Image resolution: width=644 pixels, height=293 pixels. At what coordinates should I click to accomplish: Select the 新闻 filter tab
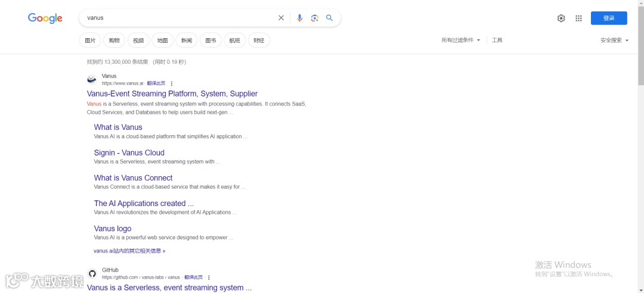point(187,40)
